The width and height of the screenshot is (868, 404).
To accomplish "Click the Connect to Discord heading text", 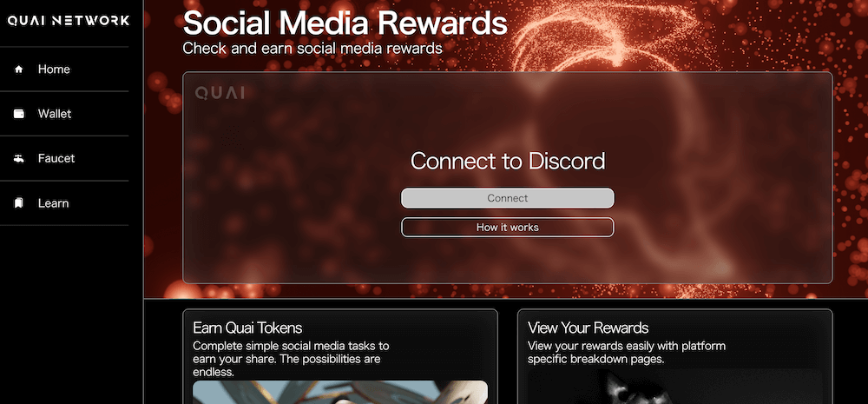I will (508, 162).
